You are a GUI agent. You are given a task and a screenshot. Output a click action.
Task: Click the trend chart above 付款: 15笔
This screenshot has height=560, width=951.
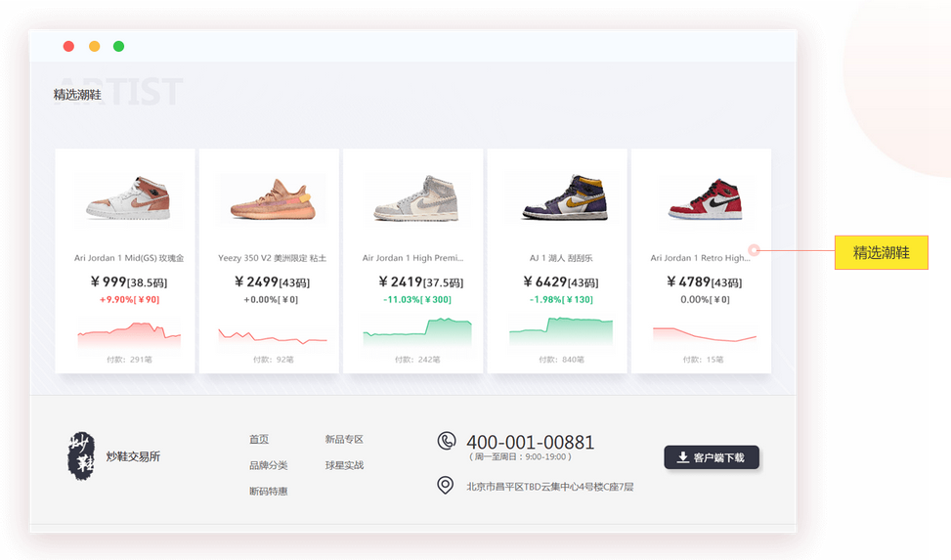click(x=705, y=334)
